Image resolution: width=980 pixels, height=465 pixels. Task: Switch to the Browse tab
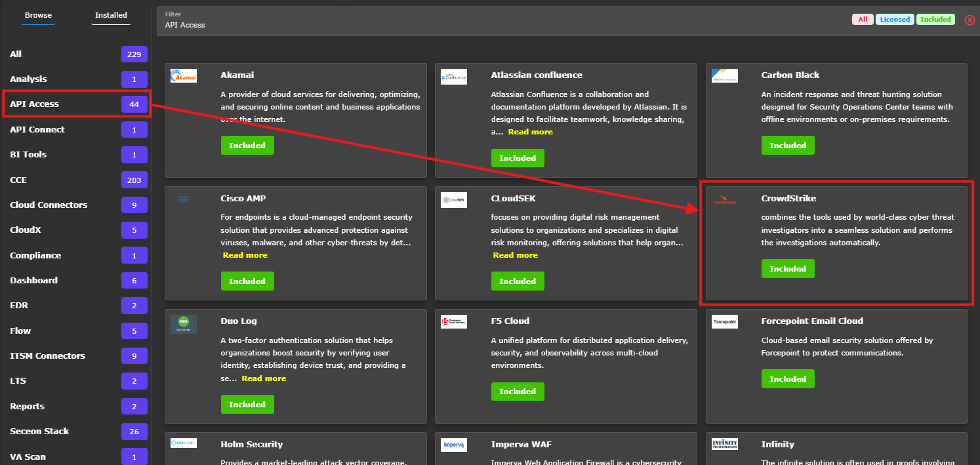38,15
